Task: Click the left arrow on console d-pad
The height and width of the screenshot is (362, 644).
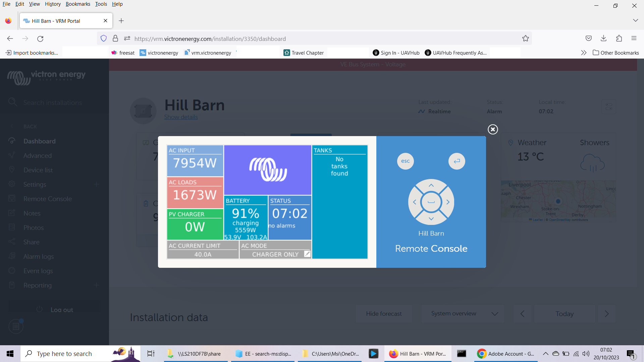Action: [415, 202]
